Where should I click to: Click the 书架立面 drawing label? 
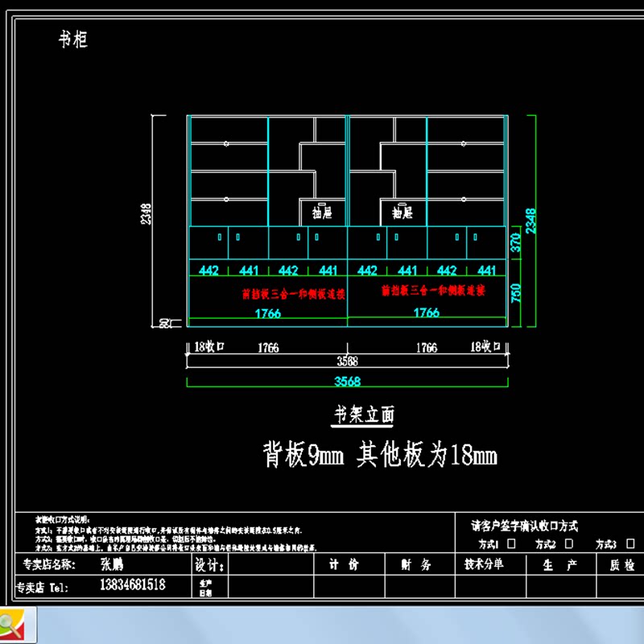point(365,415)
